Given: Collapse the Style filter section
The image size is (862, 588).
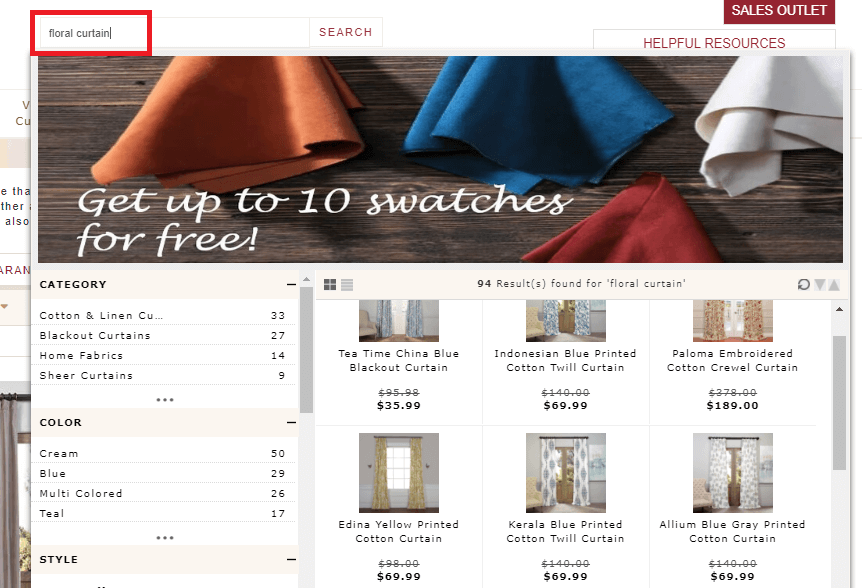Looking at the screenshot, I should point(291,560).
